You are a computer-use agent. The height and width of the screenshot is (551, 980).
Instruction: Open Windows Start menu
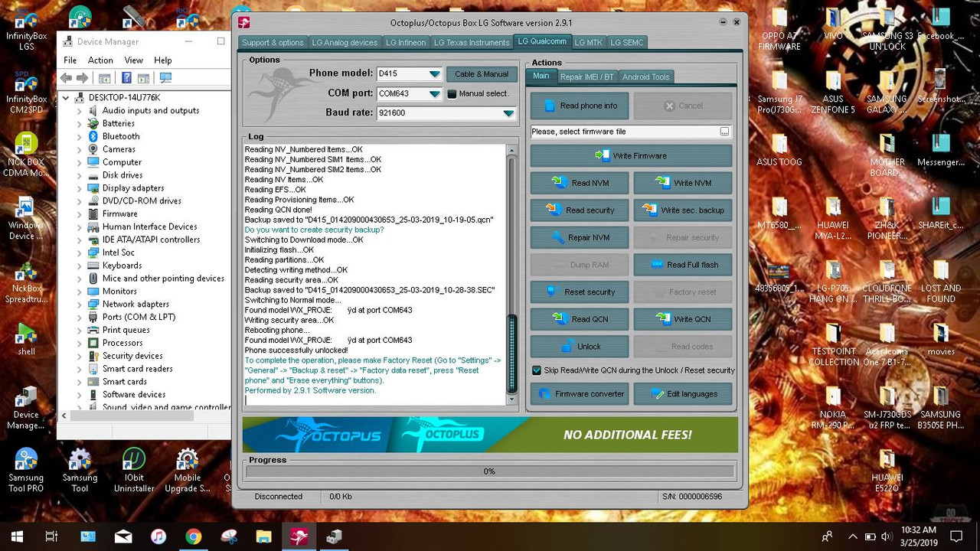coord(17,536)
